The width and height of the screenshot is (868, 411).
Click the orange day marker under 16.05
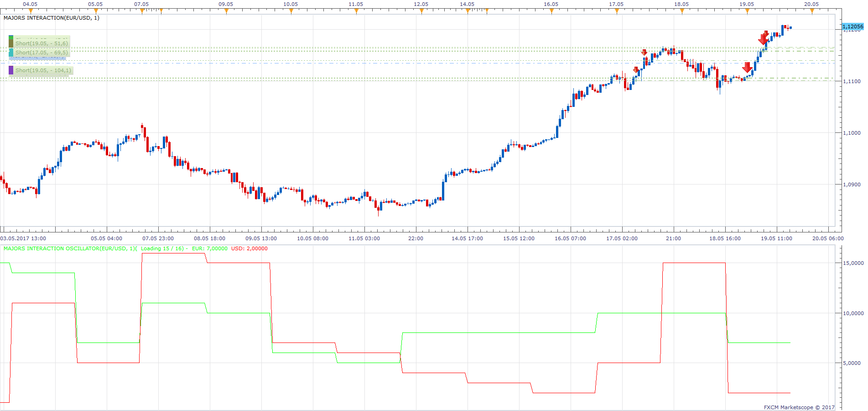tap(551, 11)
